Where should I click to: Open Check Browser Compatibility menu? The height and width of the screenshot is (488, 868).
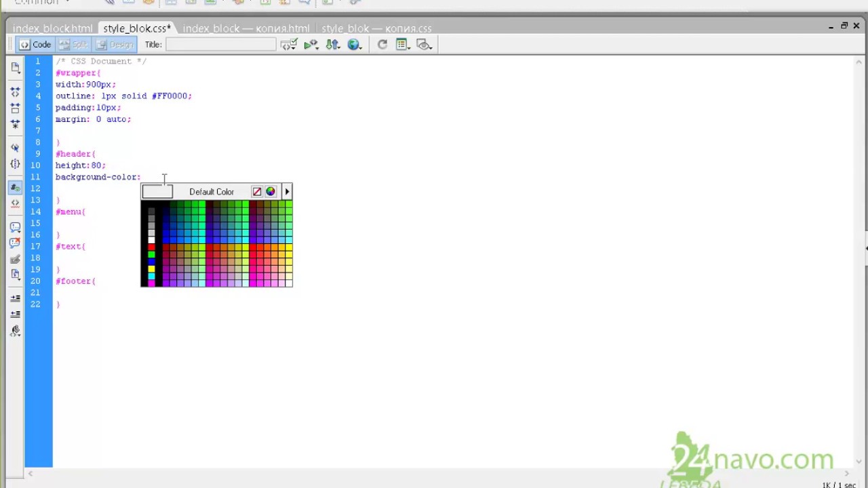click(x=290, y=45)
